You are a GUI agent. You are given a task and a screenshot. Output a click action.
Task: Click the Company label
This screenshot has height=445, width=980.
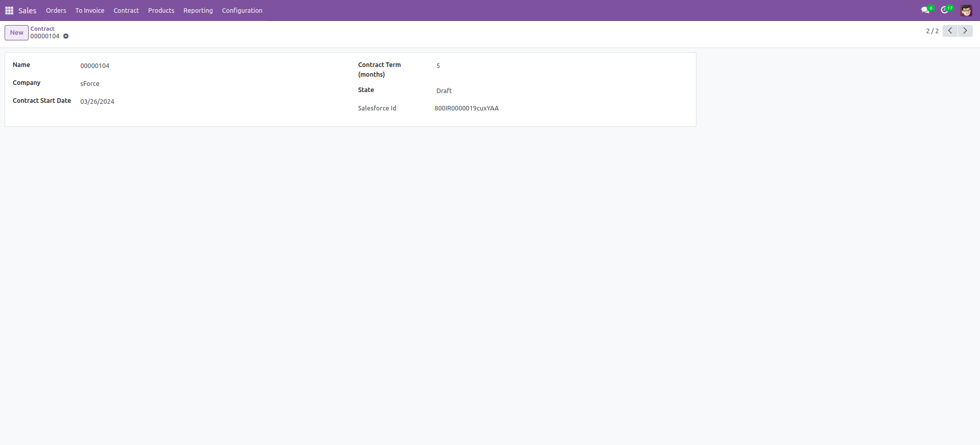[x=27, y=83]
